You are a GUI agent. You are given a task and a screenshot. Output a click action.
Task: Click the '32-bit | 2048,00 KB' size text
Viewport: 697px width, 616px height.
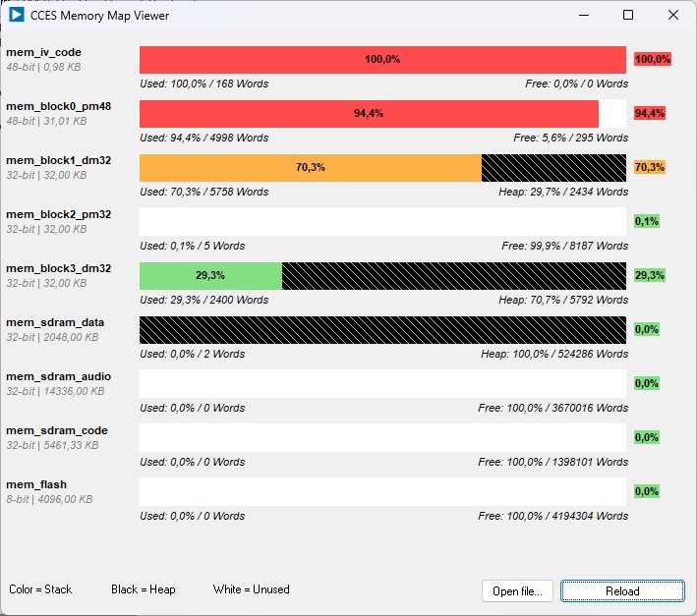click(x=52, y=338)
